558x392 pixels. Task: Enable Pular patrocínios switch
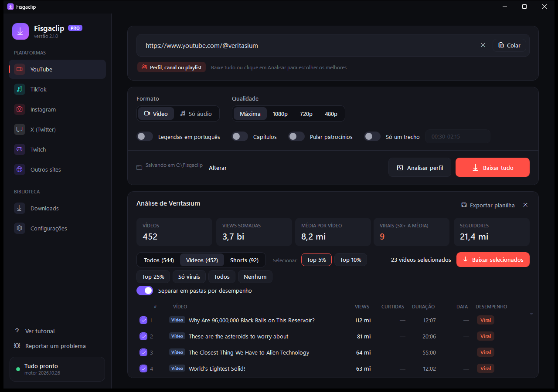tap(296, 137)
